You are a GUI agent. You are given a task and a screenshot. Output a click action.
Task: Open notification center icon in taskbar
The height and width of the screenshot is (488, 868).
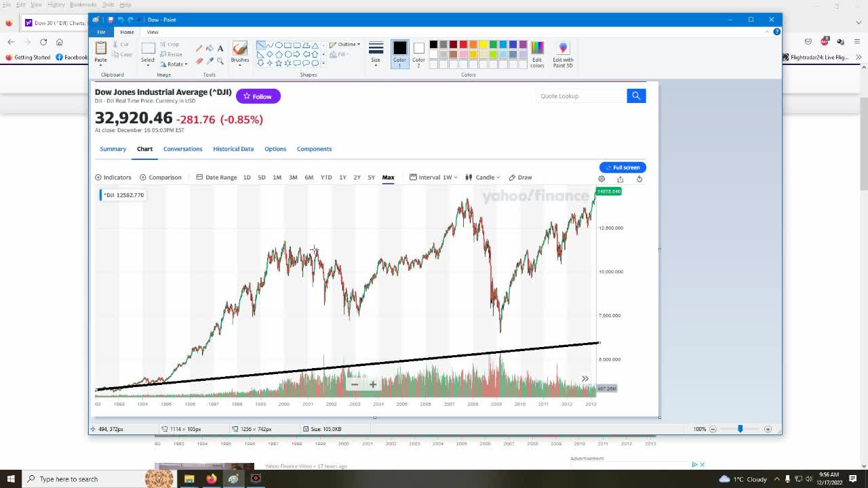[x=853, y=479]
